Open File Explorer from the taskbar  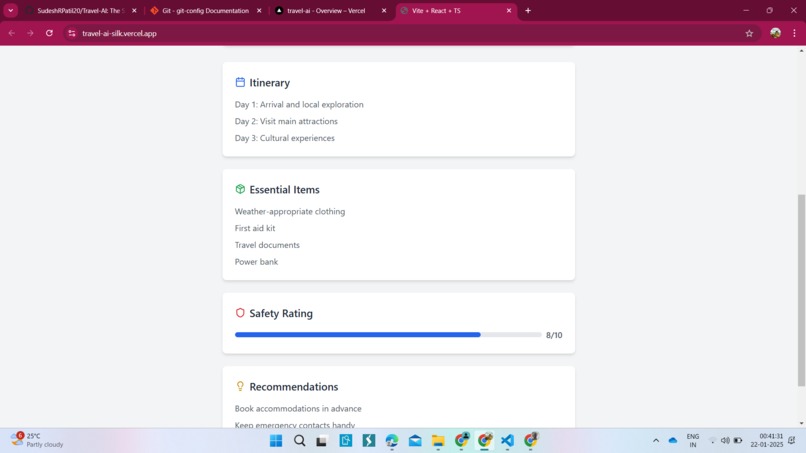pyautogui.click(x=438, y=441)
